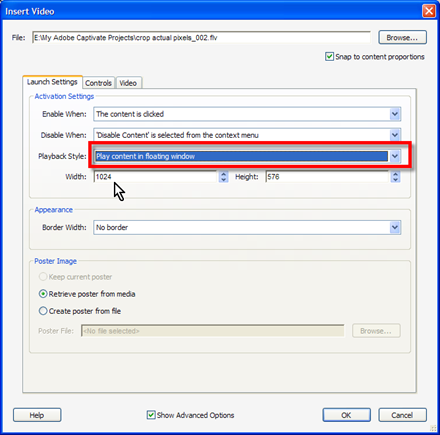Decrease Width with the down stepper arrow
Screen dimensions: 440x435
click(x=223, y=180)
